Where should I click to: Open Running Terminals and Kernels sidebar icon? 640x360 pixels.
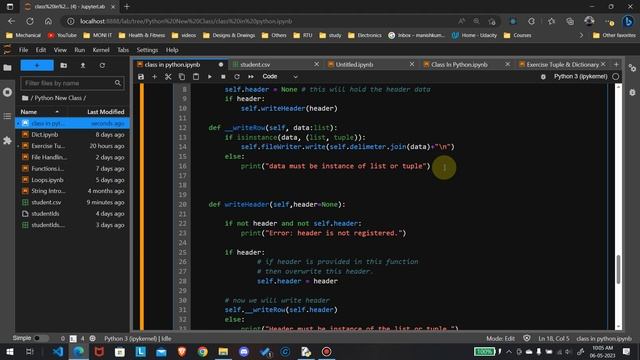[7, 92]
